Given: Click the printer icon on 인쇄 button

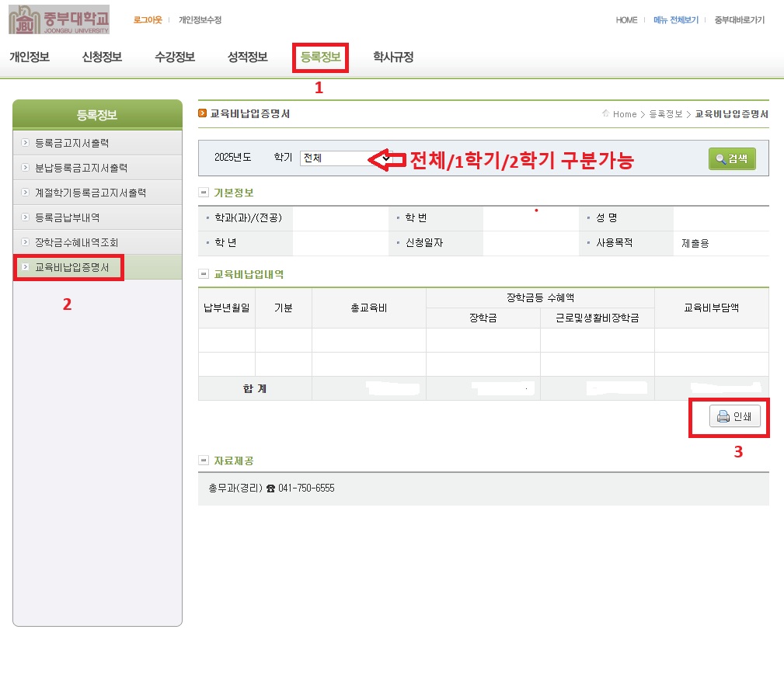Looking at the screenshot, I should click(723, 417).
